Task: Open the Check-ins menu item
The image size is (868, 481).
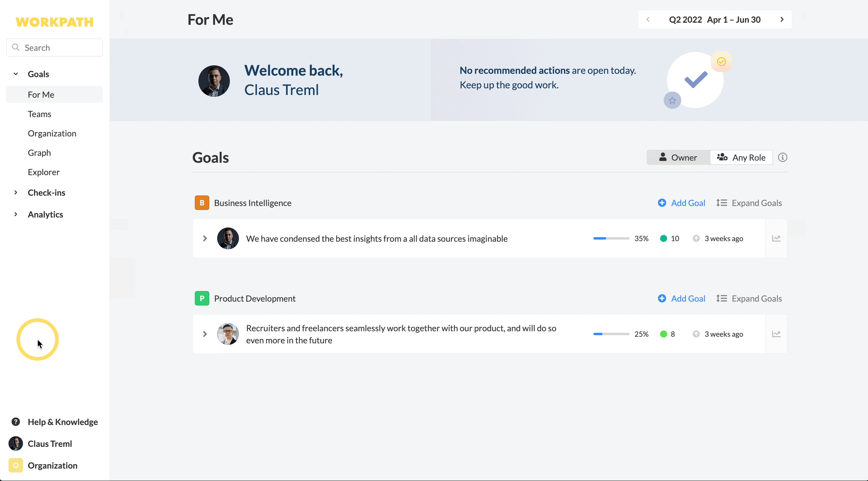Action: pyautogui.click(x=47, y=192)
